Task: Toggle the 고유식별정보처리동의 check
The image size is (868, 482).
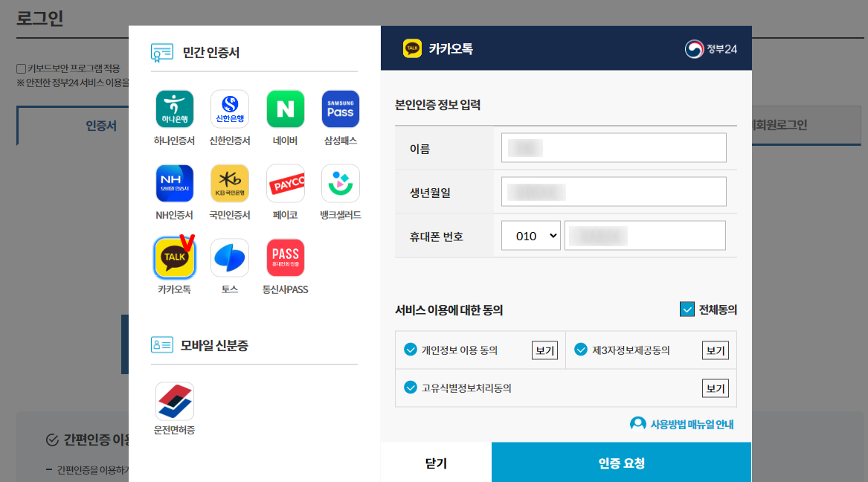Action: pos(410,388)
